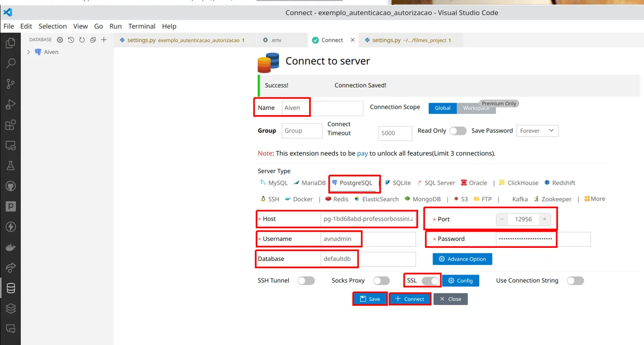
Task: Select MySQL server type
Action: [274, 183]
